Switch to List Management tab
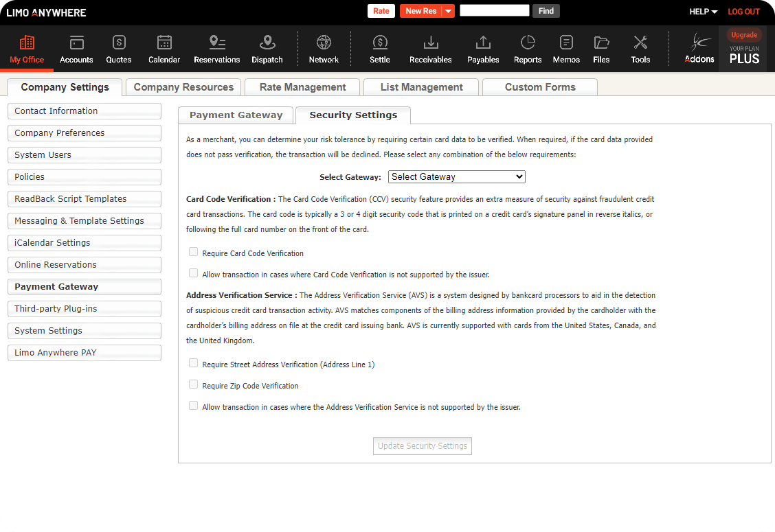The width and height of the screenshot is (775, 532). (421, 87)
